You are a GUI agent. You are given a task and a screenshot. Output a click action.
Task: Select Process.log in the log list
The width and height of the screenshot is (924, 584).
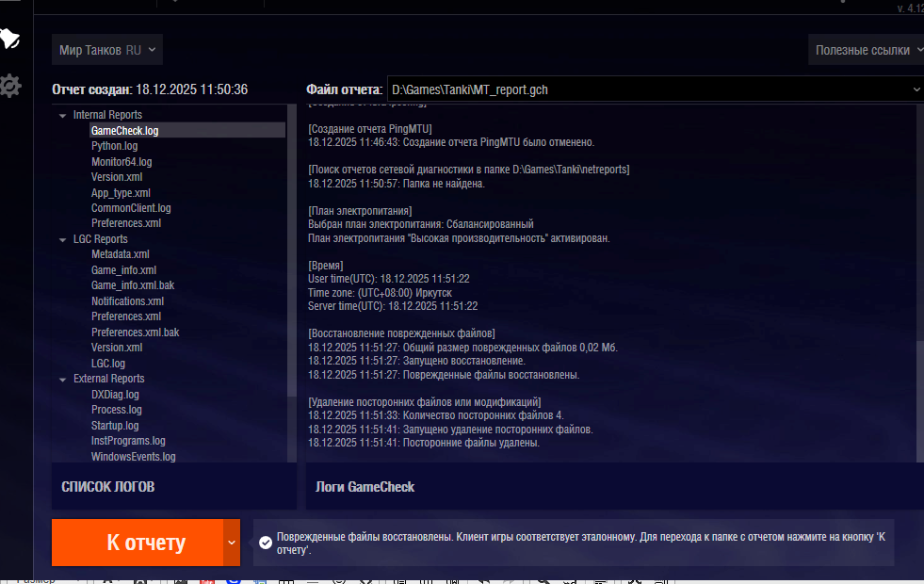(116, 410)
